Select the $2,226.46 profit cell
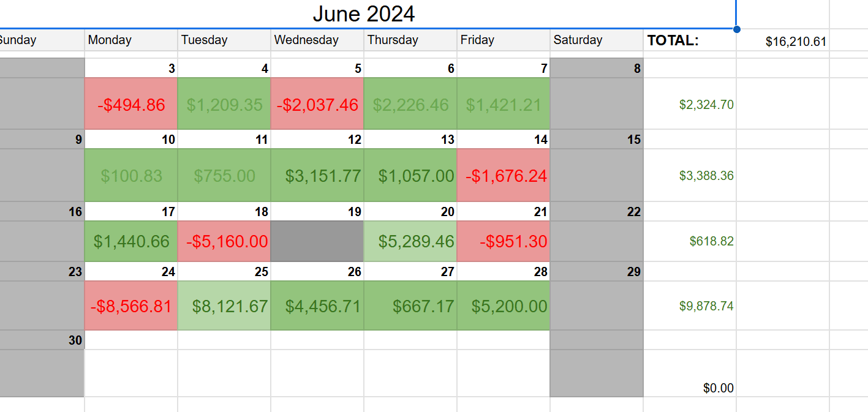 click(x=410, y=105)
